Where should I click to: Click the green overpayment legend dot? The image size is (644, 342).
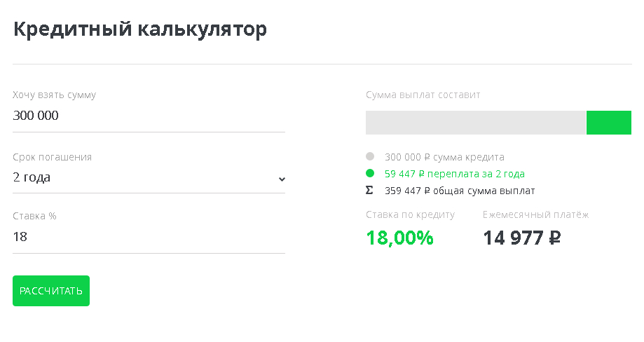[x=369, y=173]
